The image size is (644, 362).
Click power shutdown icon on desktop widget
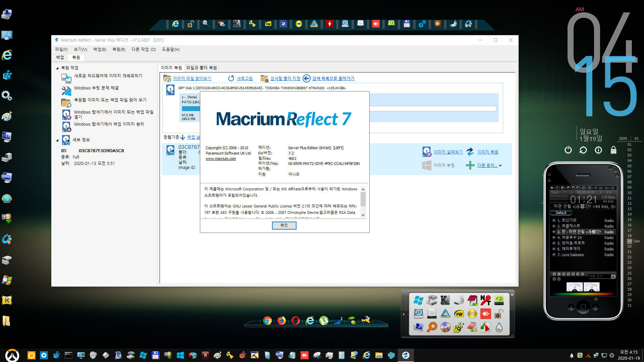point(568,150)
